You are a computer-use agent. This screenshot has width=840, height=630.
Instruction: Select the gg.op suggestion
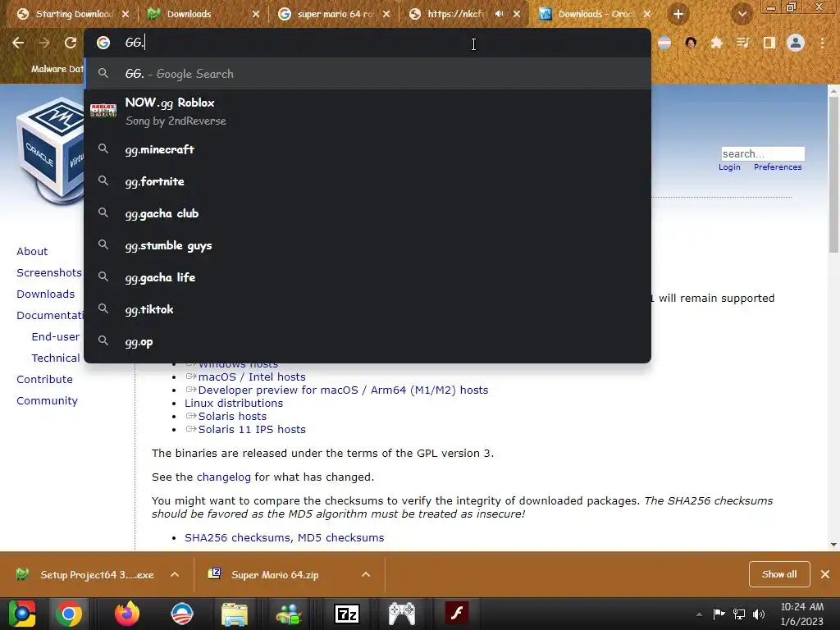coord(367,341)
